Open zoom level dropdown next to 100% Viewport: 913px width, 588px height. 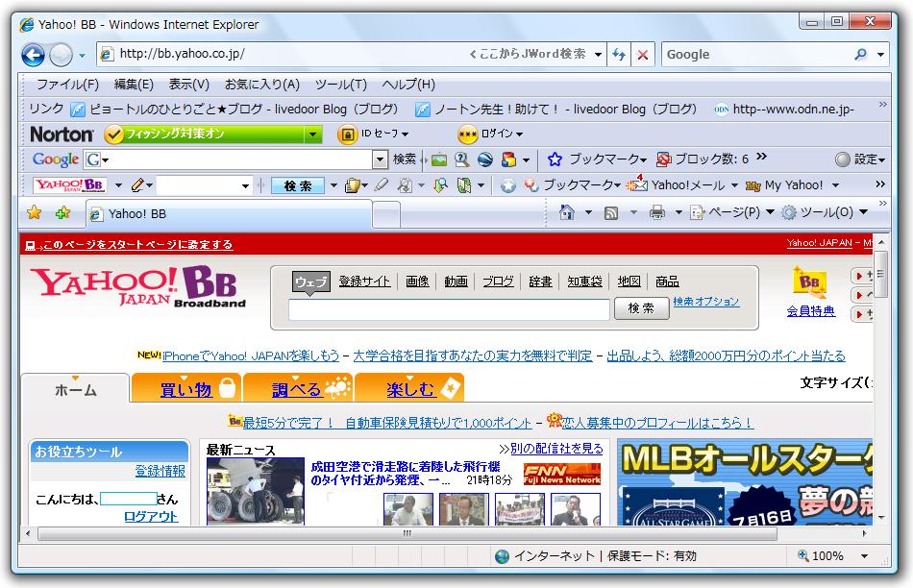(864, 556)
